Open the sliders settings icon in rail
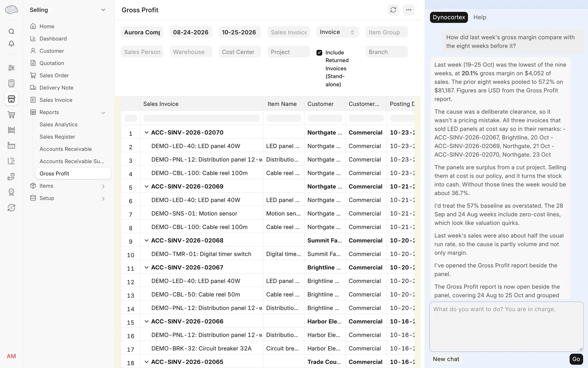The width and height of the screenshot is (588, 368). (x=11, y=68)
